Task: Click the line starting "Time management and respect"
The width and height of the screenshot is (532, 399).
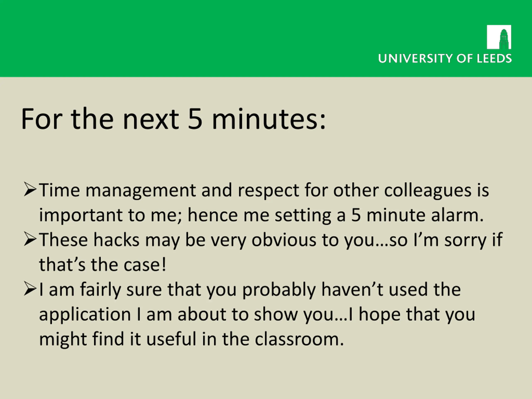Action: click(x=264, y=190)
